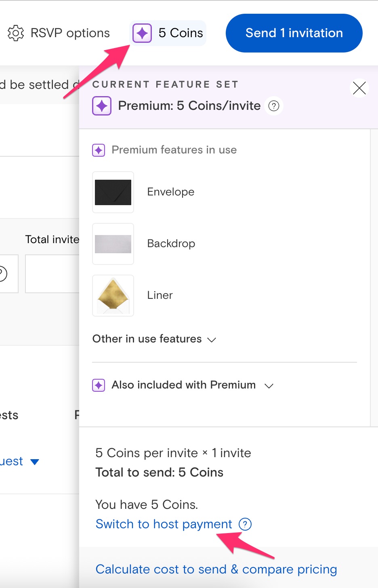Click help icon beside Premium 5 Coins/invite
The height and width of the screenshot is (588, 378).
coord(274,106)
